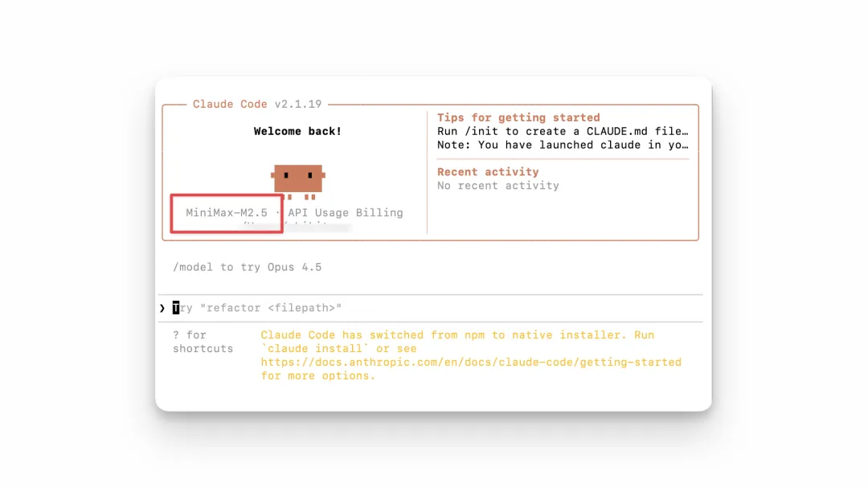
Task: Click the Run /init tip line
Action: pos(563,131)
